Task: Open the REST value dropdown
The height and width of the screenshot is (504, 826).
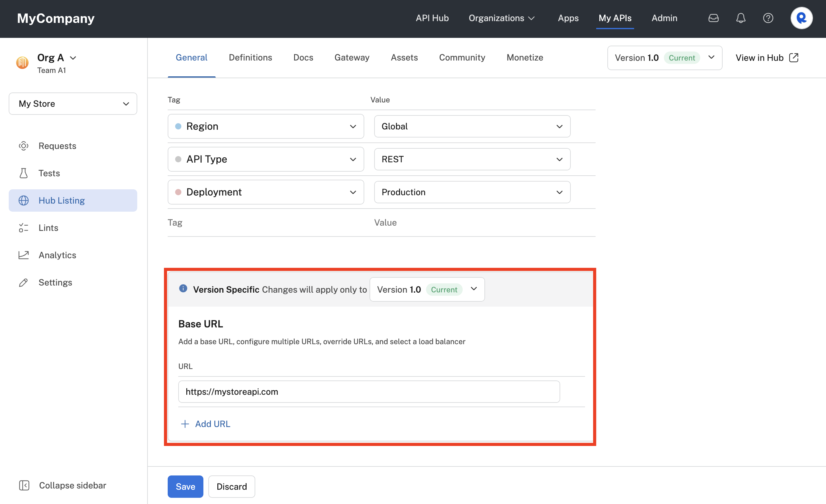Action: [472, 159]
